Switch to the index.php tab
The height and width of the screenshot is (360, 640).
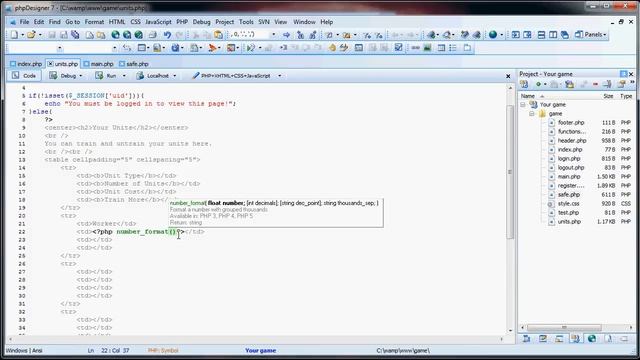pos(26,64)
